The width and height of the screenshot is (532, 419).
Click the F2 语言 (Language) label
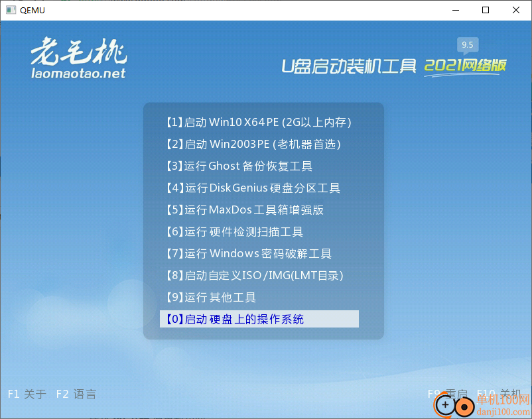76,394
